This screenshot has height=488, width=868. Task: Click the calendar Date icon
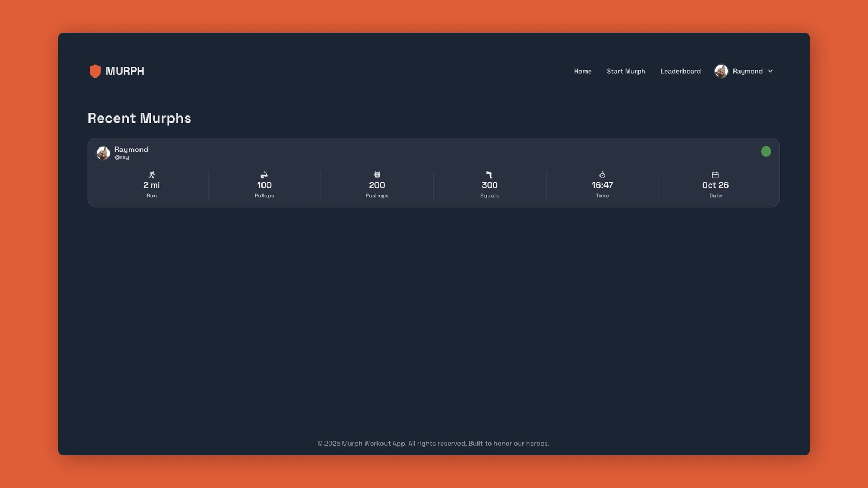pos(715,175)
